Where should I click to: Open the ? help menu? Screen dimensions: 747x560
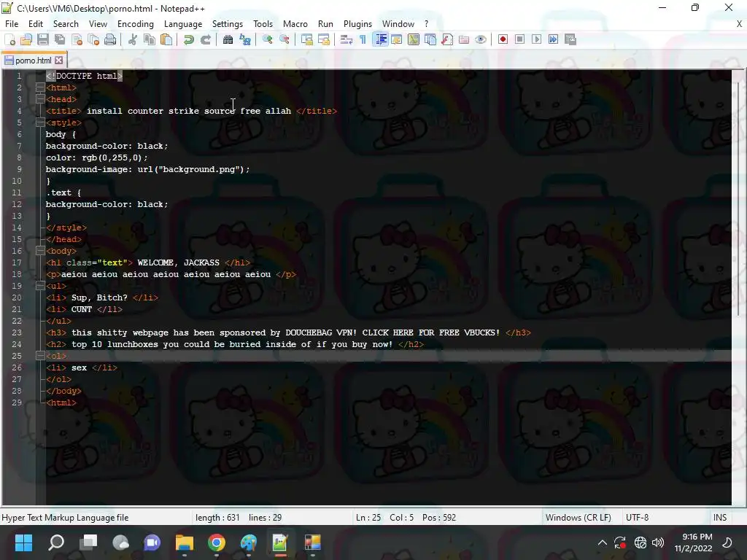[426, 24]
